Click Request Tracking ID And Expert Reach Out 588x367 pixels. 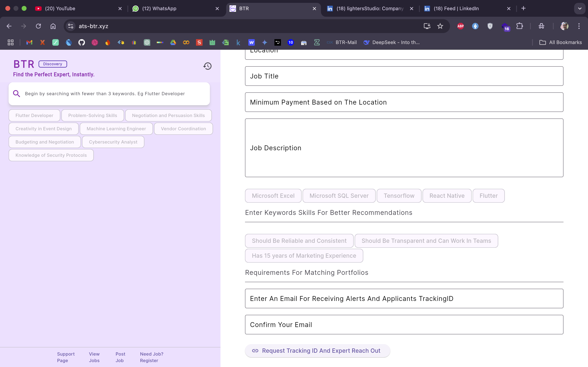click(317, 351)
